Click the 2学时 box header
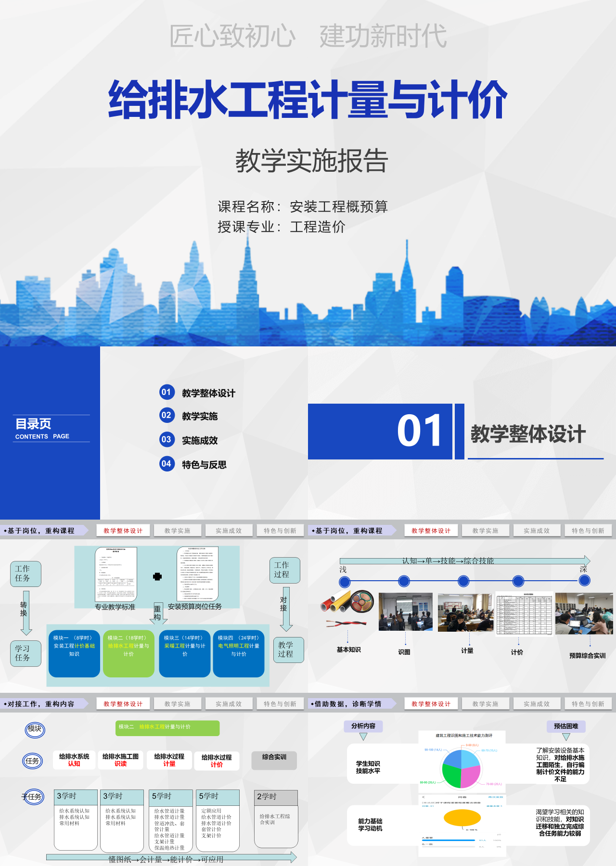The height and width of the screenshot is (866, 616). click(276, 797)
